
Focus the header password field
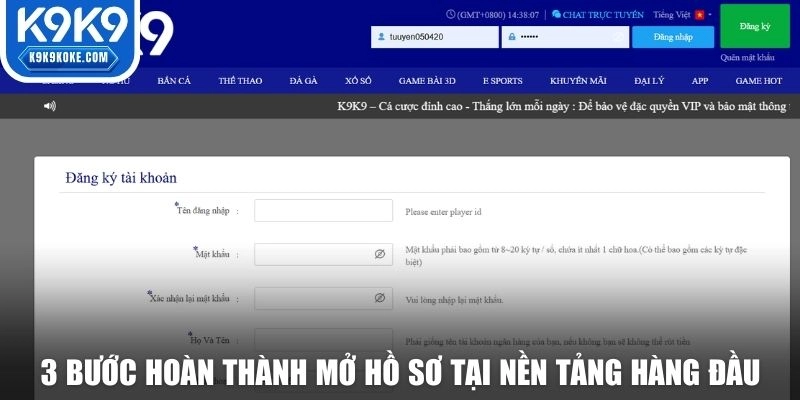[565, 37]
